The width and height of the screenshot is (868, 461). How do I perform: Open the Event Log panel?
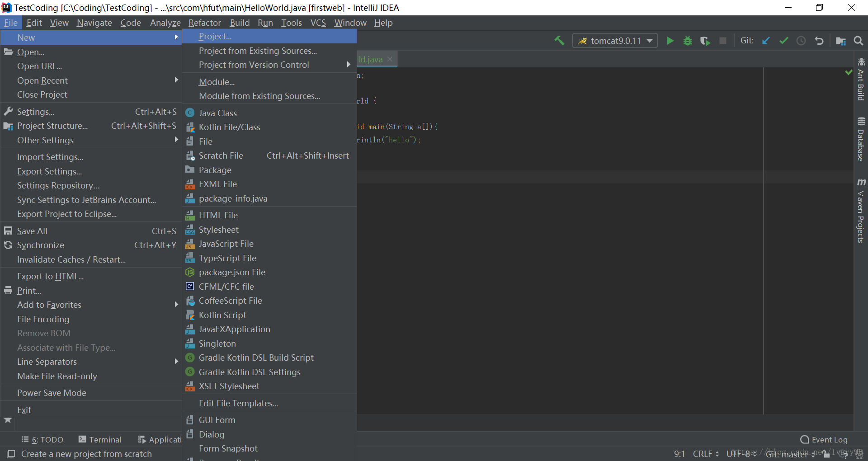824,440
